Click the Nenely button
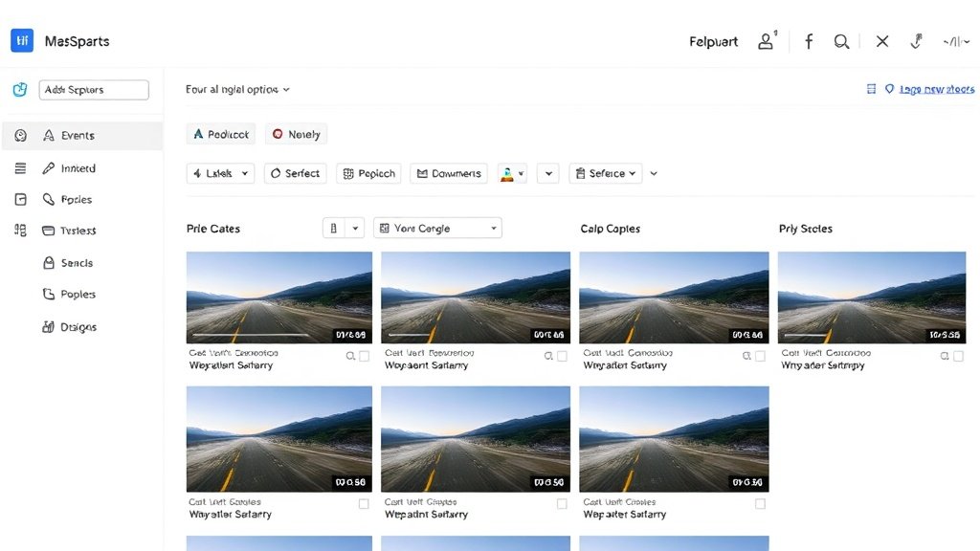This screenshot has height=551, width=980. point(297,134)
